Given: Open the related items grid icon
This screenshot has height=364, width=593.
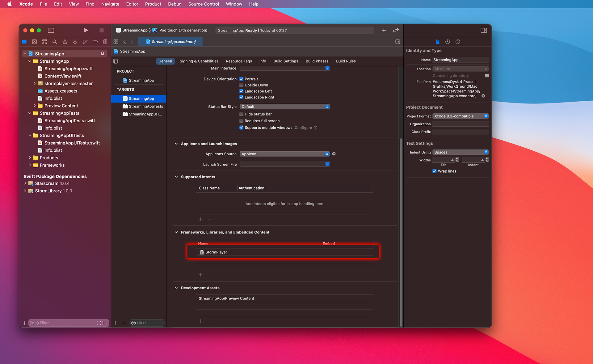Looking at the screenshot, I should [x=116, y=42].
